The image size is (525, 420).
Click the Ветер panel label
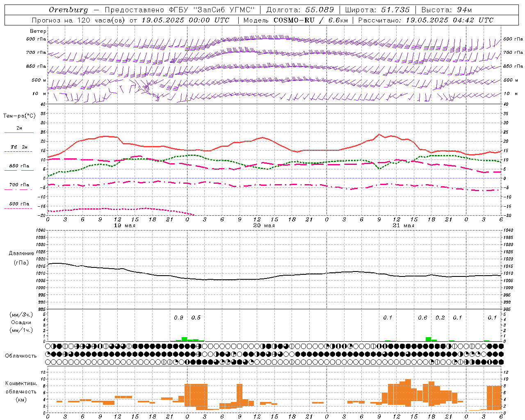point(38,31)
